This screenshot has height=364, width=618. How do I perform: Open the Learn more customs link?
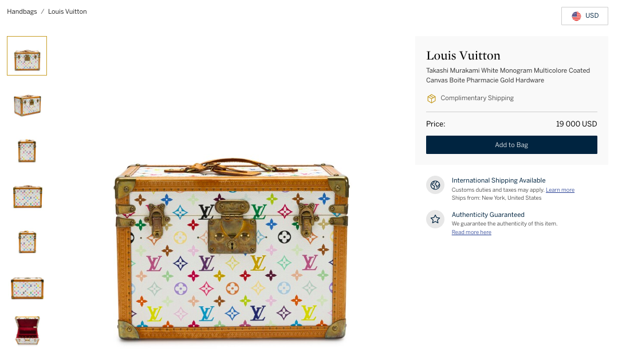tap(560, 190)
